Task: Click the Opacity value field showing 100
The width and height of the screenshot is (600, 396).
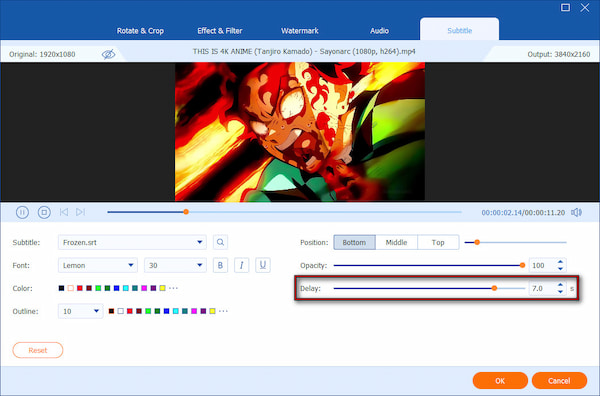Action: point(542,265)
